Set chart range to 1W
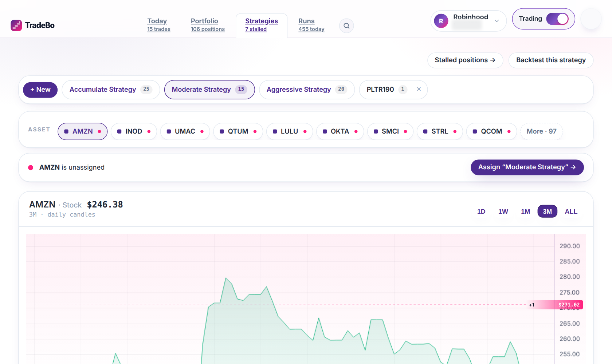 click(503, 211)
